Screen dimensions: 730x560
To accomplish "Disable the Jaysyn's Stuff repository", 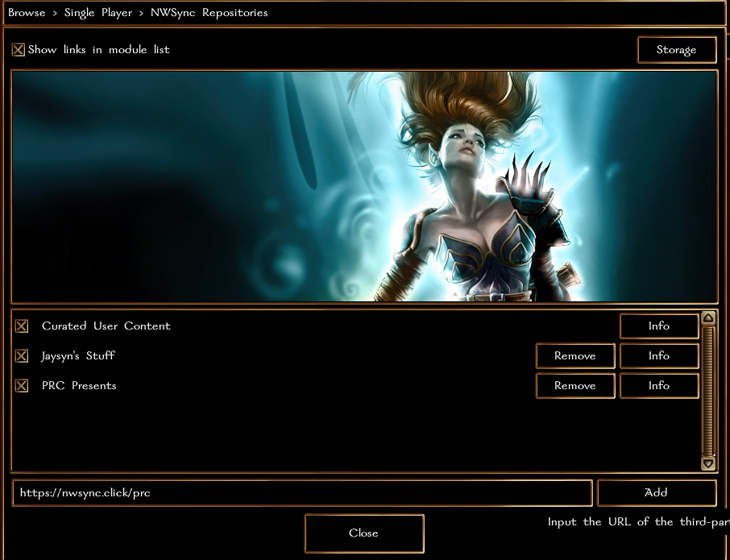I will coord(22,355).
